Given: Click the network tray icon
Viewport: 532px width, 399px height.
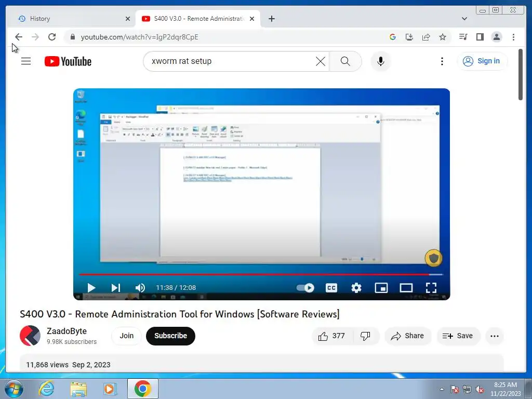Looking at the screenshot, I should point(467,389).
